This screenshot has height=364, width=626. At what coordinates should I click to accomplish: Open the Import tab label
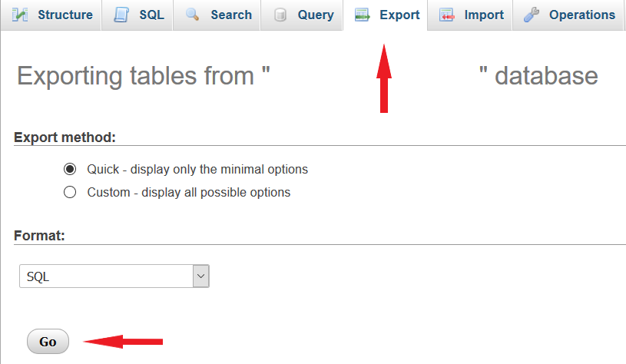[484, 15]
